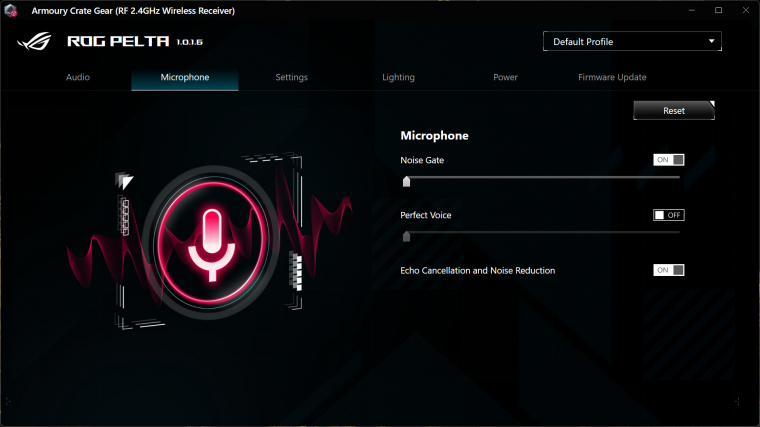Go to the Settings tab
The image size is (760, 427).
pyautogui.click(x=291, y=77)
